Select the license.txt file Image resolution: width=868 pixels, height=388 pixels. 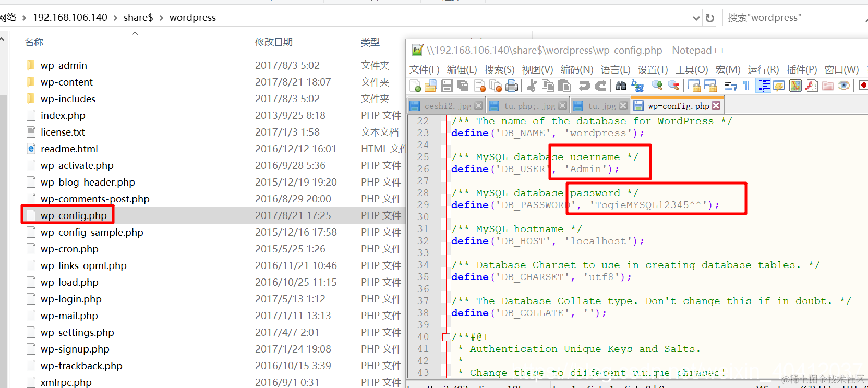(x=63, y=132)
